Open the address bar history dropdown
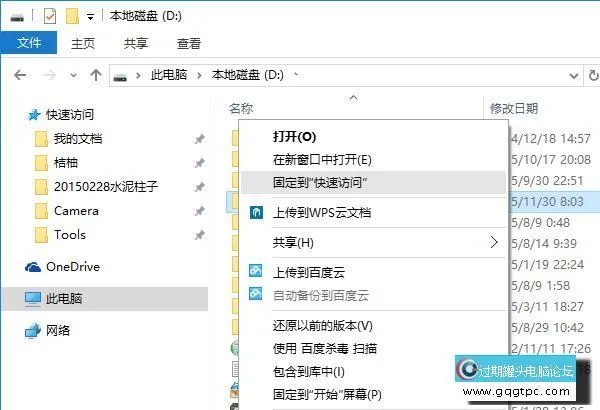600x410 pixels. 574,76
